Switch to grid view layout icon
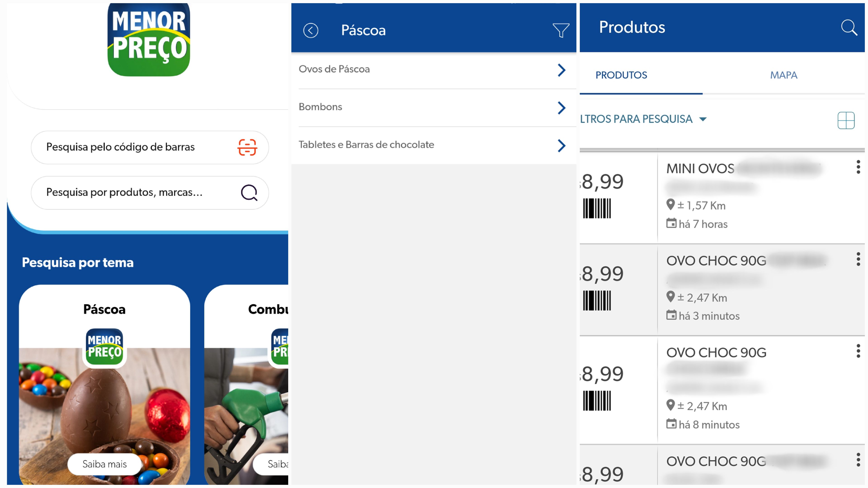The width and height of the screenshot is (868, 488). point(846,120)
